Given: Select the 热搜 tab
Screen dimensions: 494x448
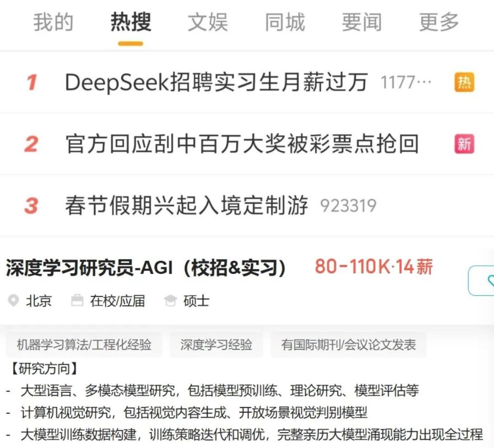Looking at the screenshot, I should tap(131, 22).
